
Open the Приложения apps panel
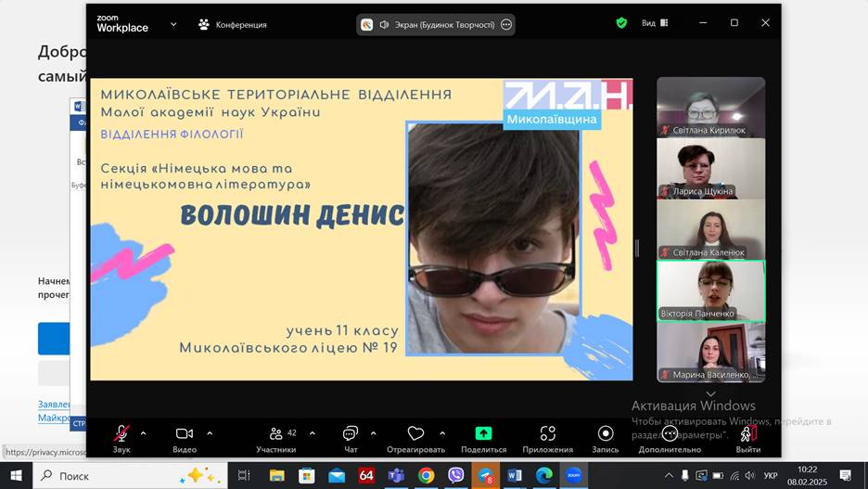pyautogui.click(x=547, y=434)
